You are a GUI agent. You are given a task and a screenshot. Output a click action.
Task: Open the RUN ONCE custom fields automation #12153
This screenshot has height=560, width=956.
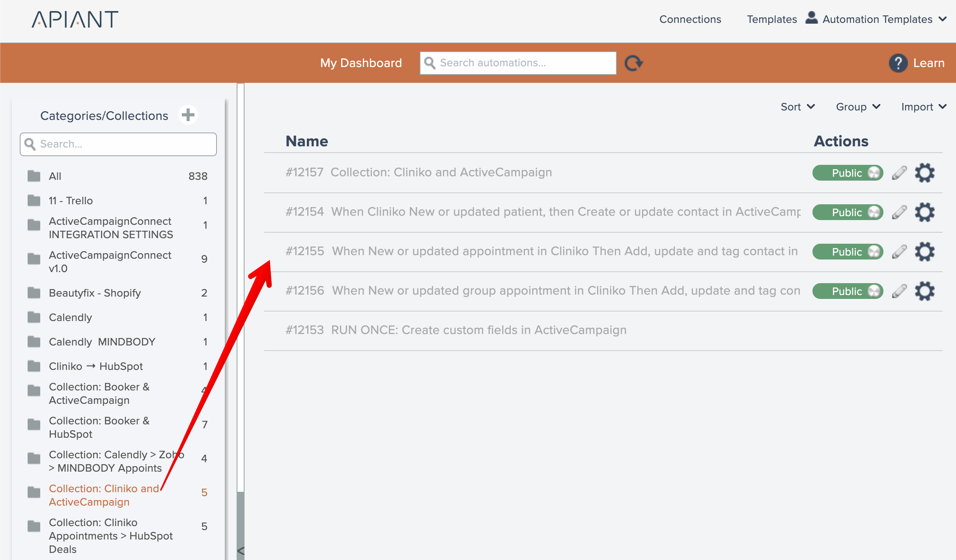tap(478, 330)
